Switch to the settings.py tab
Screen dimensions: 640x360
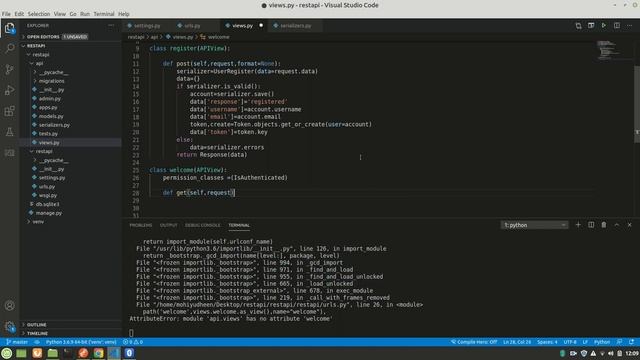coord(147,26)
